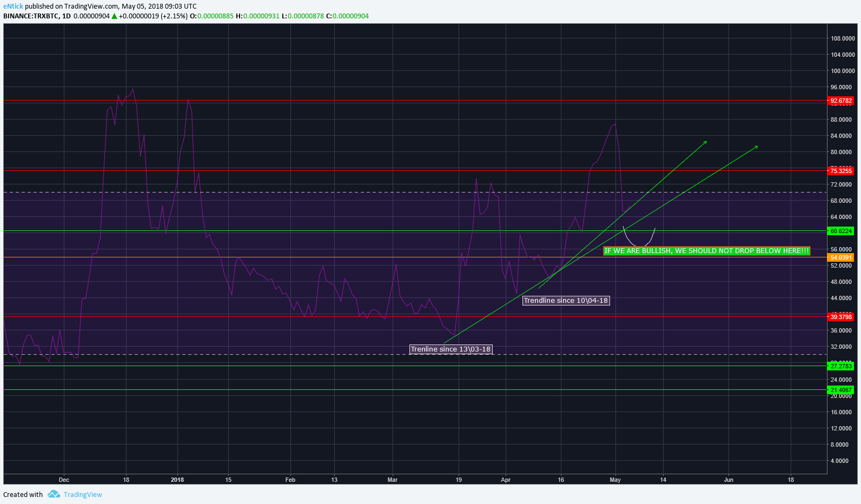
Task: Open the TradingView link at bottom
Action: pyautogui.click(x=83, y=494)
